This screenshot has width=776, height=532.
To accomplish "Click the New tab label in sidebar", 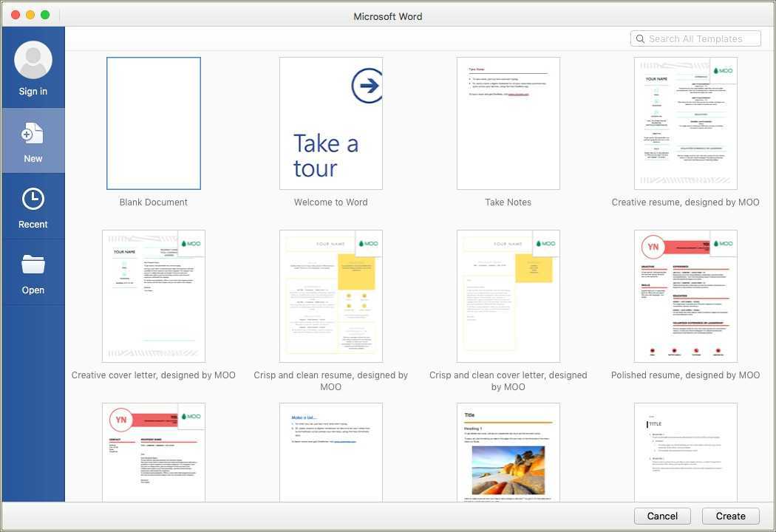I will 33,159.
